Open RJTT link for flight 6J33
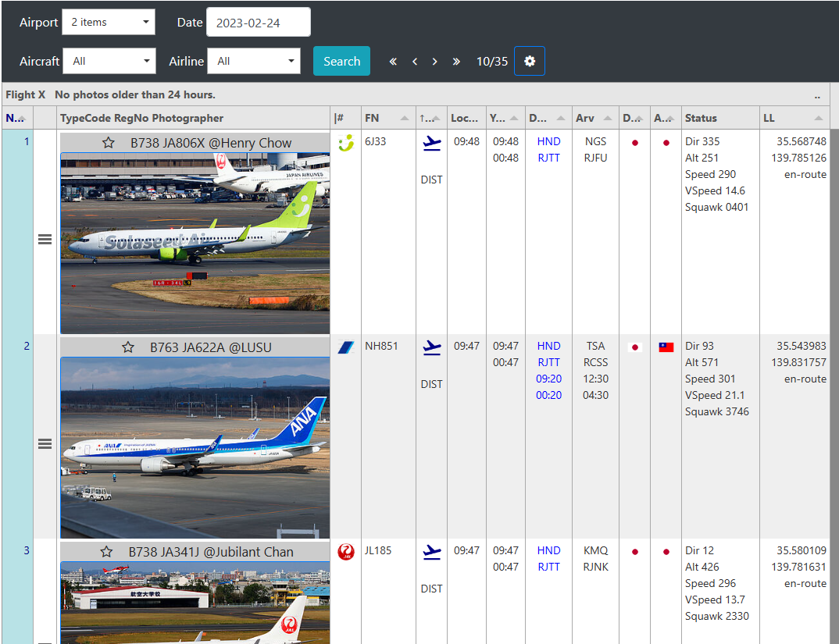 [548, 158]
